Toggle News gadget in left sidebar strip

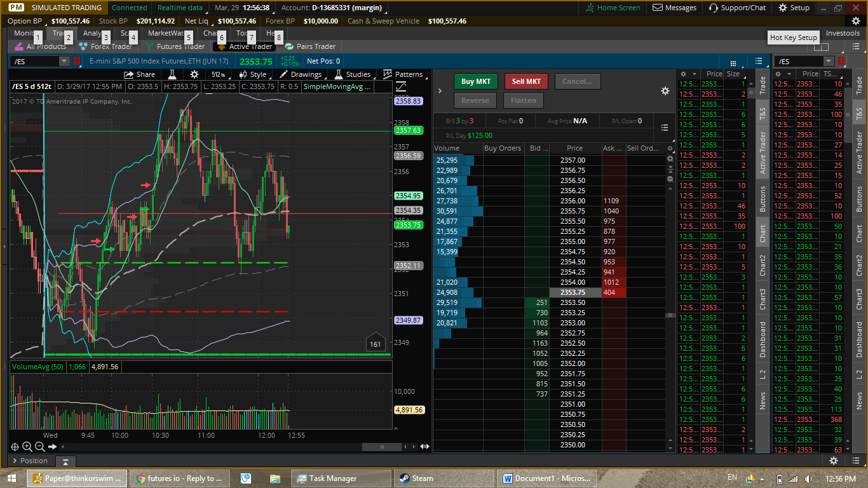coord(763,400)
